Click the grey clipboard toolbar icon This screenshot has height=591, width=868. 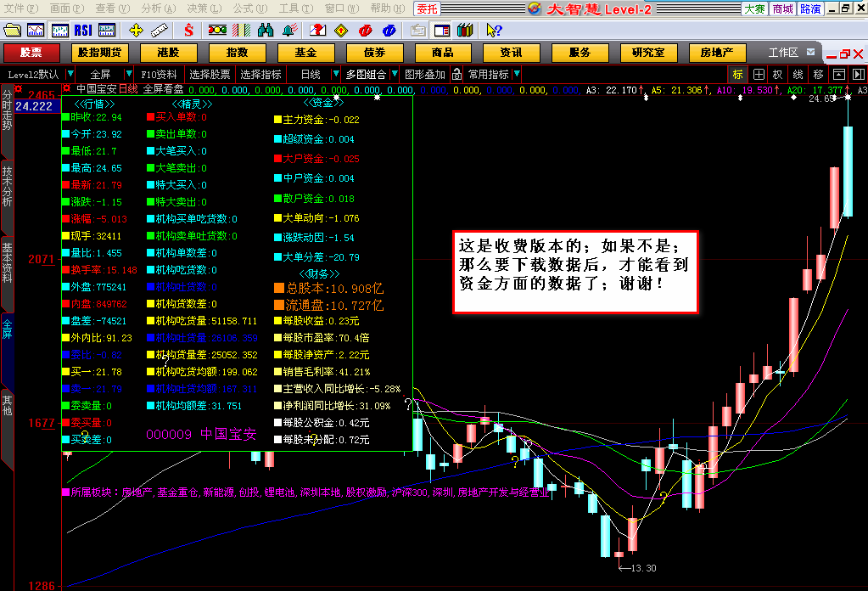[x=418, y=31]
